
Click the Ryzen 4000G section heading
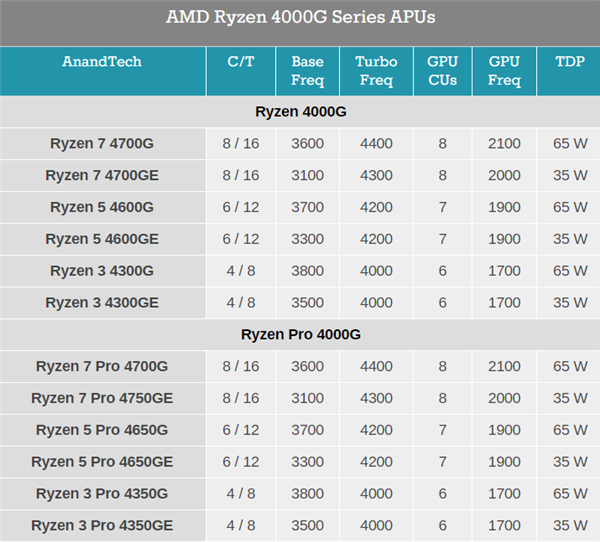coord(300,111)
